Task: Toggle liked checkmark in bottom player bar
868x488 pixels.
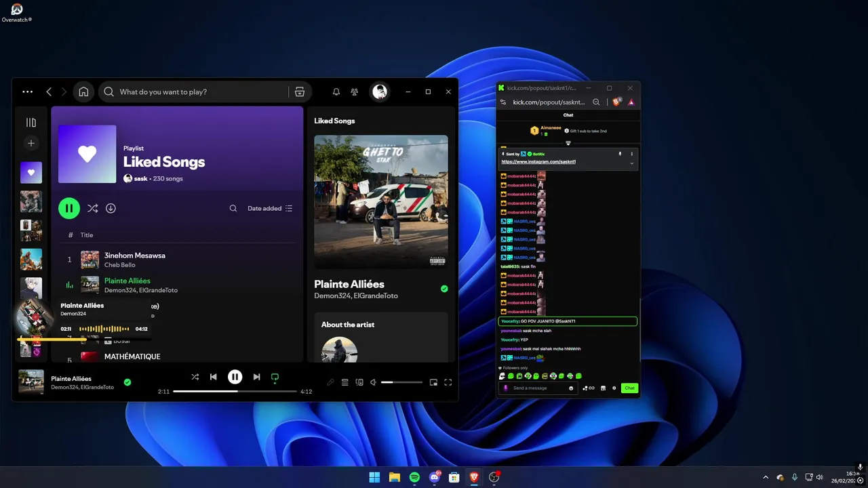Action: point(127,382)
